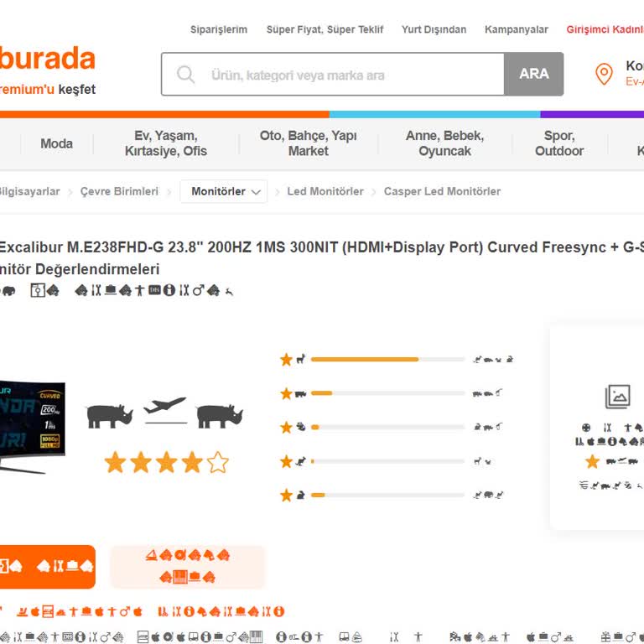
Task: Focus the product search input field
Action: [333, 75]
